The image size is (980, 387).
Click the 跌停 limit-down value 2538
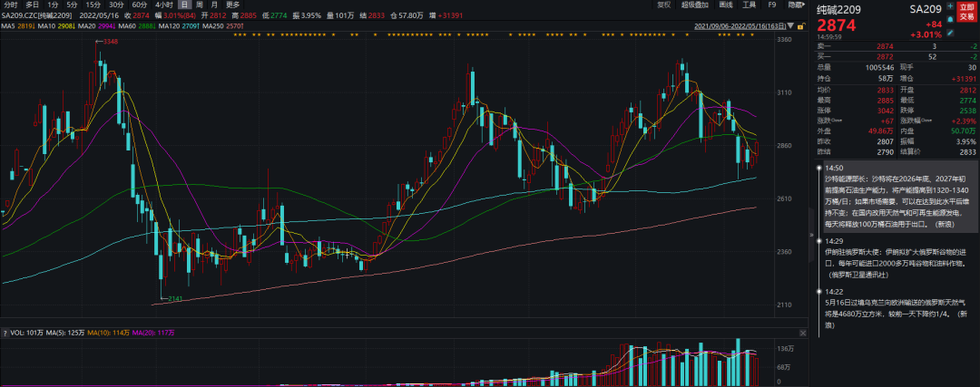click(967, 110)
